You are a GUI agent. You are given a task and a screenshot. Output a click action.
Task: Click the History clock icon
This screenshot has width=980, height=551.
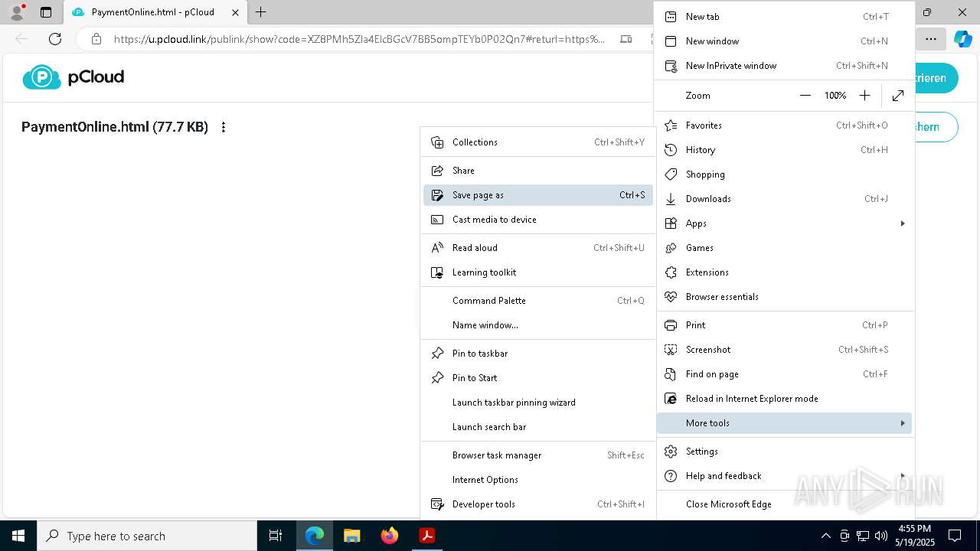click(671, 150)
